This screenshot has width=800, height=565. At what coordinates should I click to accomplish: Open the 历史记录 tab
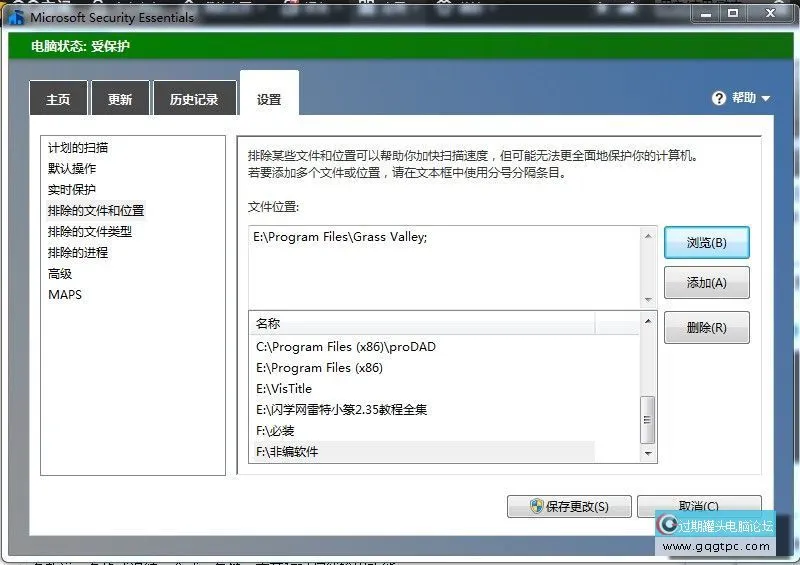click(194, 99)
